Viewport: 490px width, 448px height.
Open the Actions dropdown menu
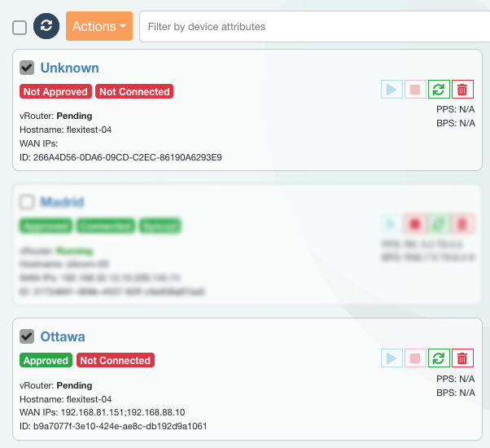click(99, 27)
